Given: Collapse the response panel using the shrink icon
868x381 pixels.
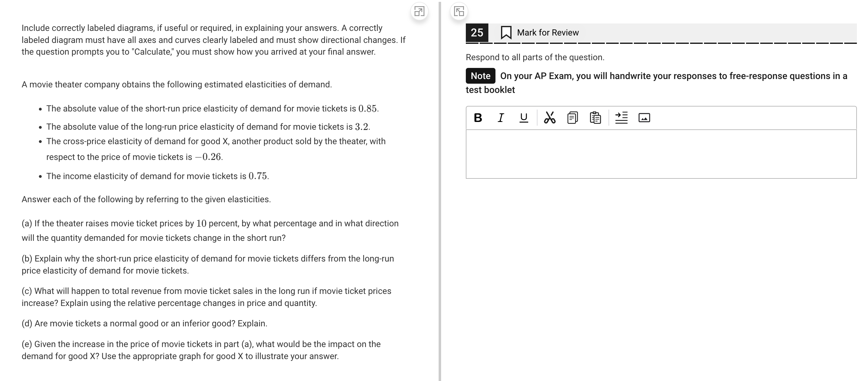Looking at the screenshot, I should [x=459, y=11].
